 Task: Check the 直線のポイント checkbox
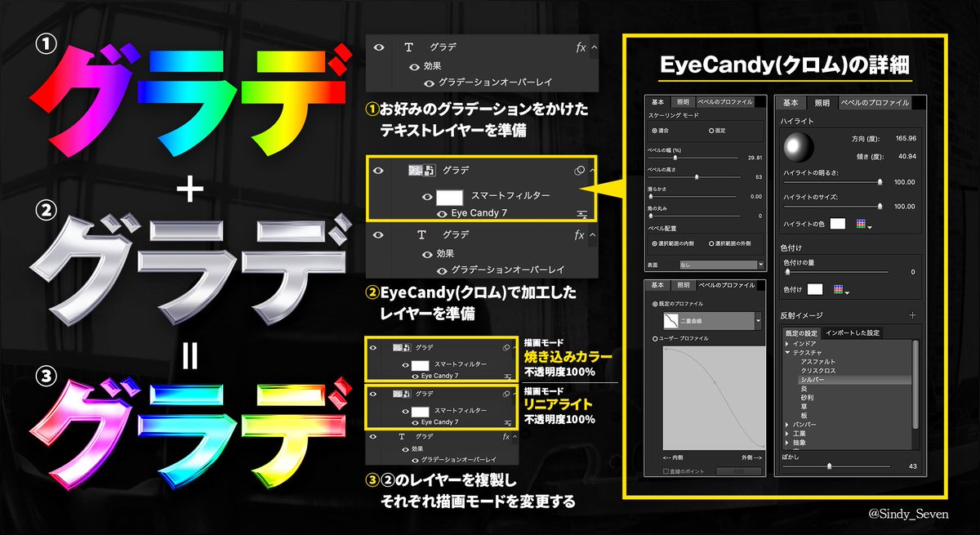click(x=664, y=470)
